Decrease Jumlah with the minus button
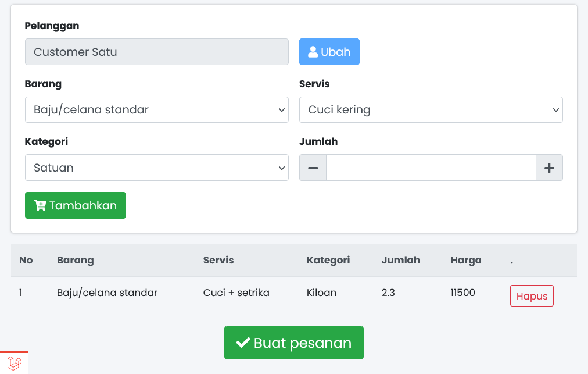 (x=313, y=168)
